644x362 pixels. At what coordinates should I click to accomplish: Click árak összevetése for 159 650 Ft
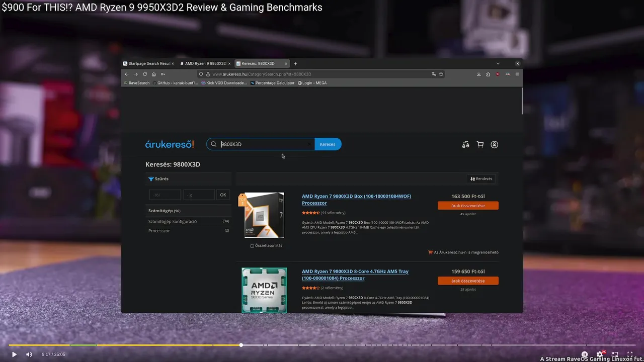[468, 281]
